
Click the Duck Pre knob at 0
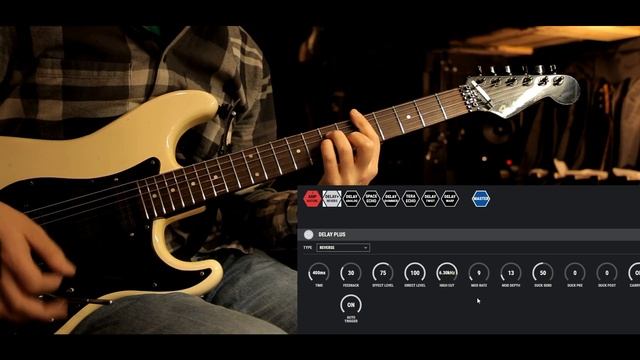(575, 273)
